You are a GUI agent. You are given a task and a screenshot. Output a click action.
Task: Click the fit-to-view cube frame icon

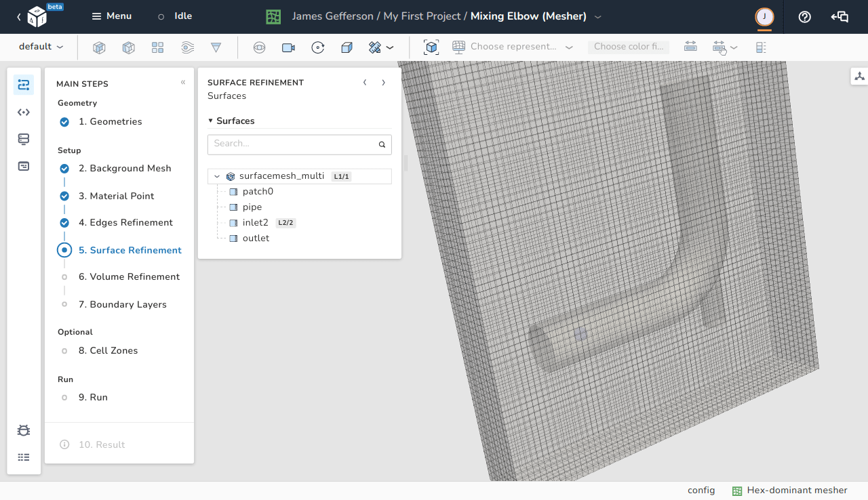tap(431, 47)
